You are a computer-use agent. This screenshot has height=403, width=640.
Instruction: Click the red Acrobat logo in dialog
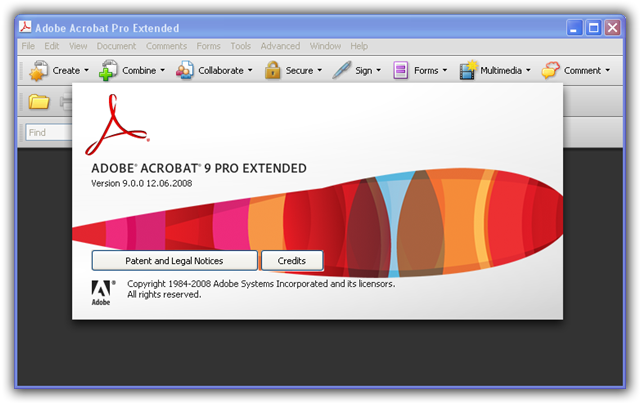117,125
